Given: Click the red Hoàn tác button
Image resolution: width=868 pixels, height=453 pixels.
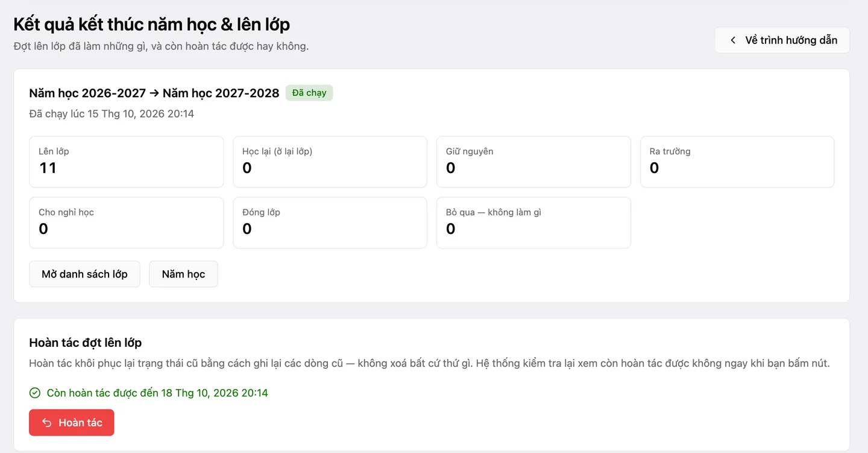Looking at the screenshot, I should pos(72,423).
